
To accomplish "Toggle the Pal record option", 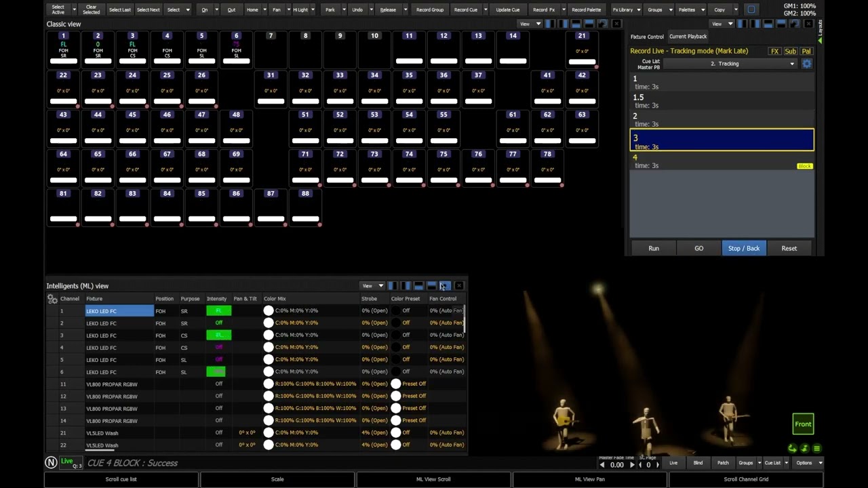I will click(x=806, y=52).
